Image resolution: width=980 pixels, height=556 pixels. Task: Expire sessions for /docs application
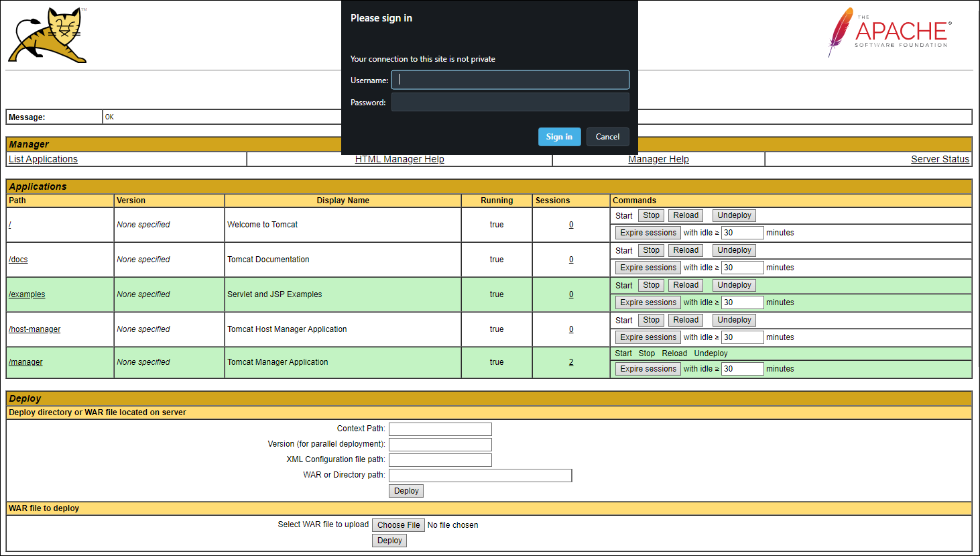click(x=648, y=268)
